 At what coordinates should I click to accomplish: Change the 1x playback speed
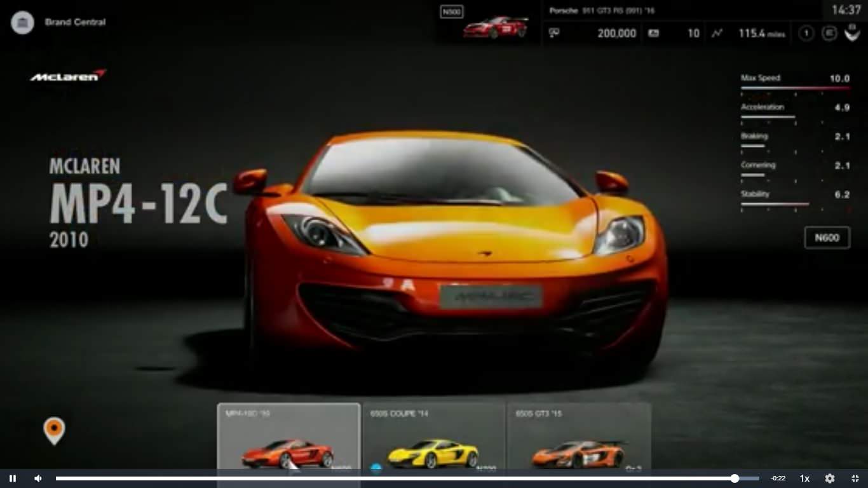804,478
